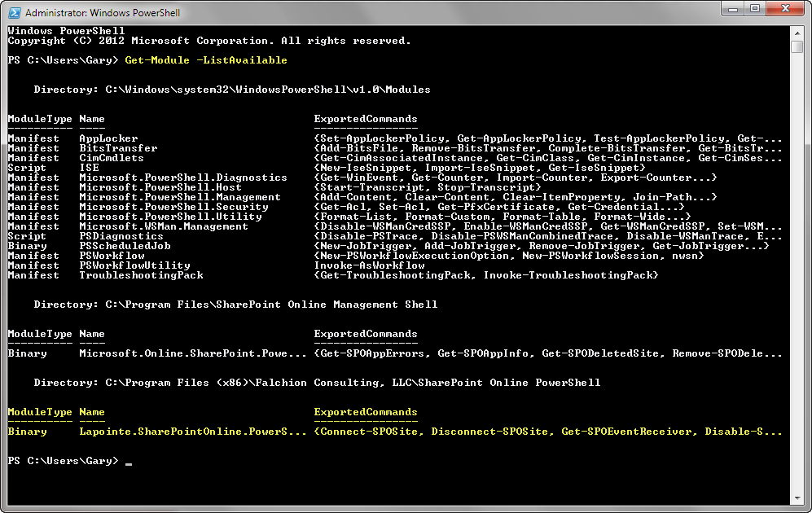Click the "Get-Module -ListAvailable" command text

click(x=206, y=60)
